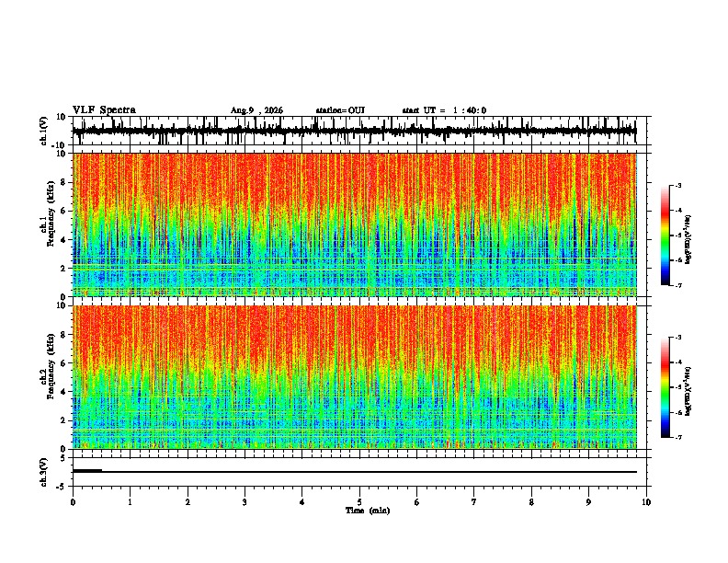Click the "4" kHz tick on ch.1 frequency axis
Screen dimensions: 728x563
point(63,240)
